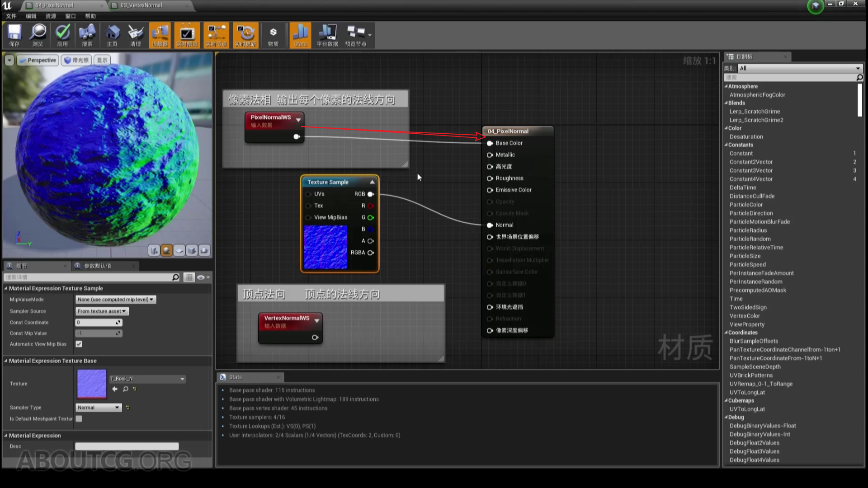Switch preview mesh to cylinder shape

(x=154, y=250)
